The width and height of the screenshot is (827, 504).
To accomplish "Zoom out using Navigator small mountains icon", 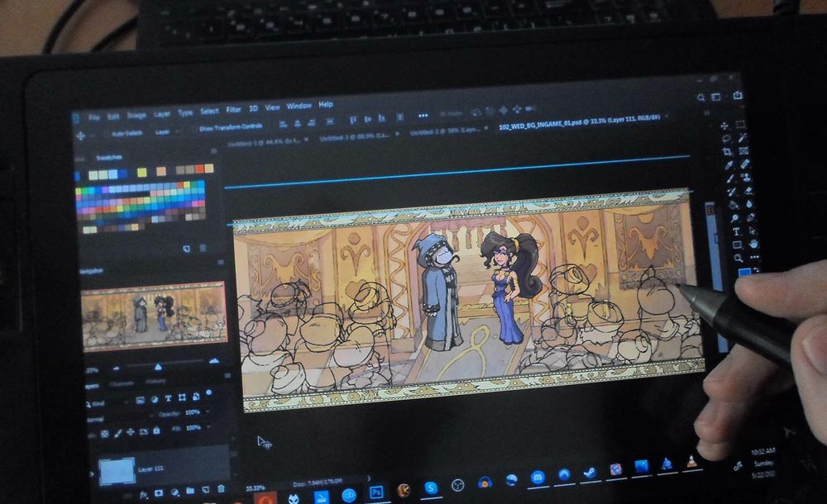I will pos(117,368).
